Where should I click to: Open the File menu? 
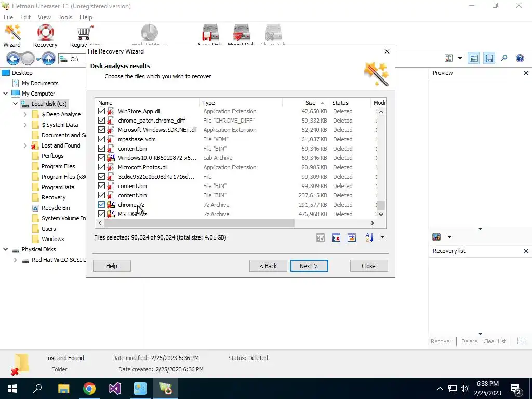pyautogui.click(x=8, y=17)
